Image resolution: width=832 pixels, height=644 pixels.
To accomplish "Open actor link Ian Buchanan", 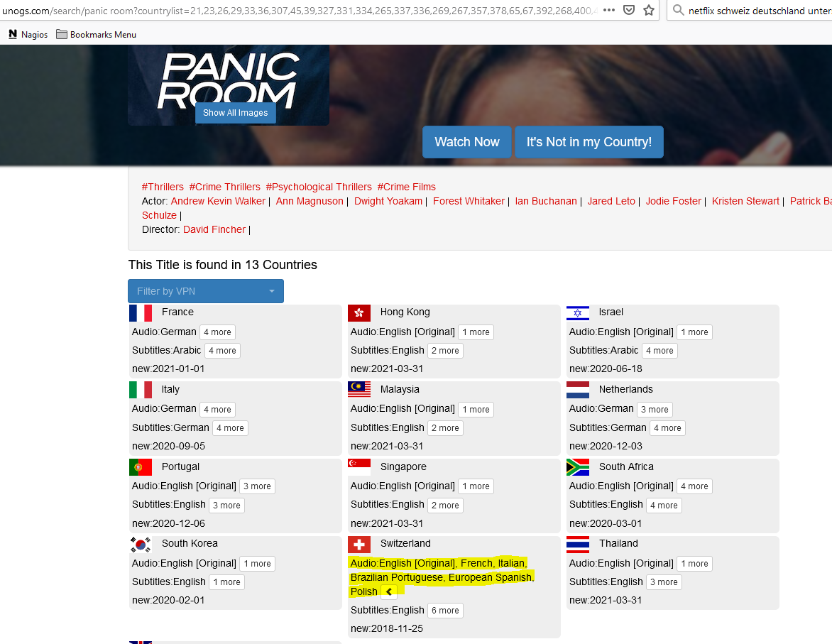I will click(x=546, y=201).
